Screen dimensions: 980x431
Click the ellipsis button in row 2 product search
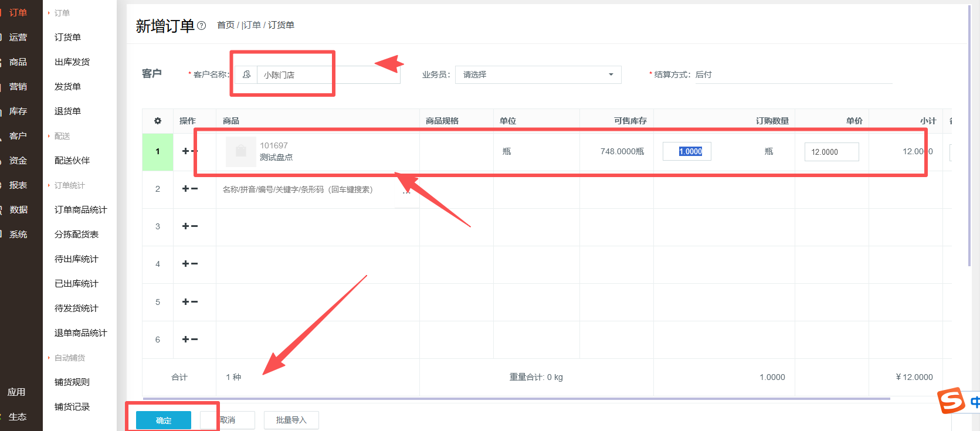pos(406,191)
